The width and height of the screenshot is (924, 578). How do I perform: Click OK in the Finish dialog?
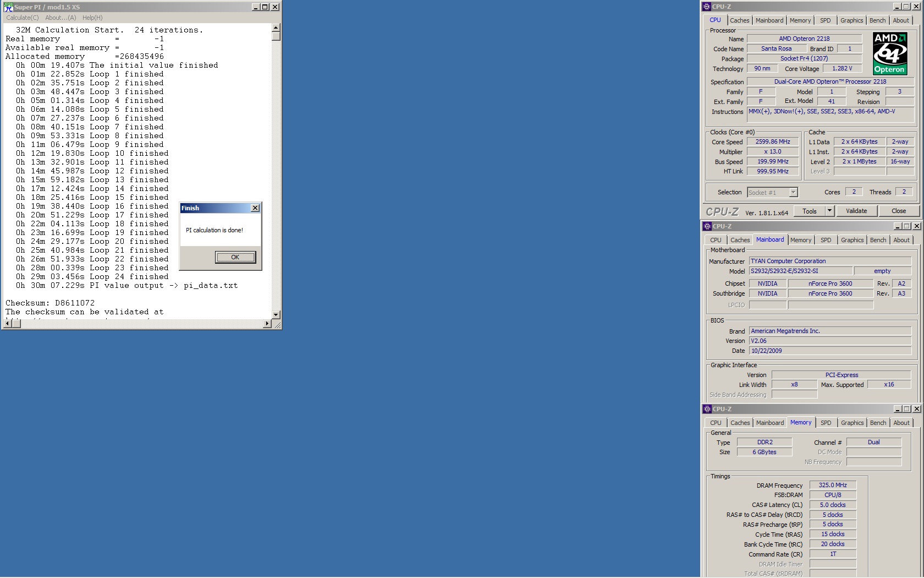click(235, 257)
